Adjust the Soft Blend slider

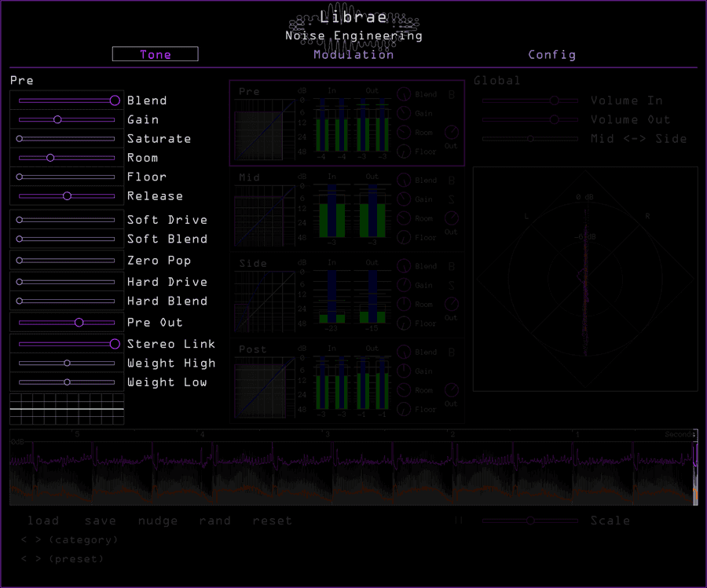tap(67, 239)
